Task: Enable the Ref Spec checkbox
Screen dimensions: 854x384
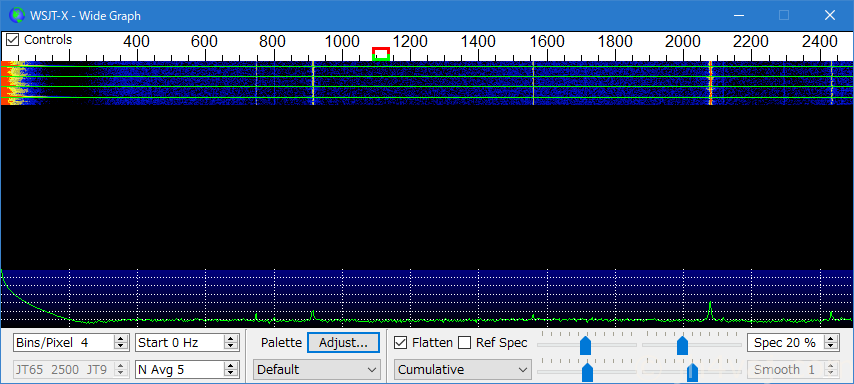Action: pos(465,343)
